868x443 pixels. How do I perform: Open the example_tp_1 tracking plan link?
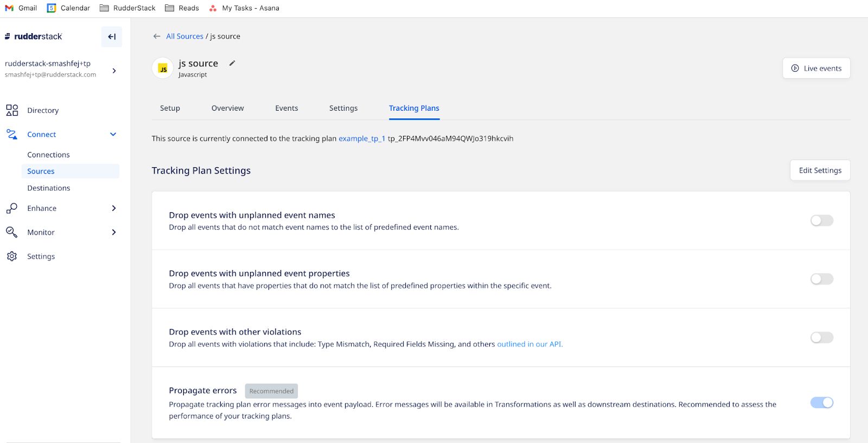click(x=362, y=138)
